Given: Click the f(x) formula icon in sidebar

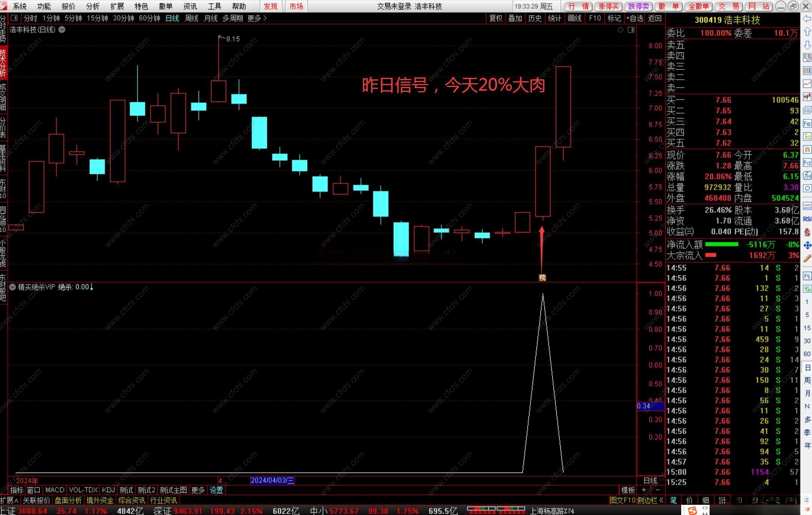Looking at the screenshot, I should tap(807, 175).
